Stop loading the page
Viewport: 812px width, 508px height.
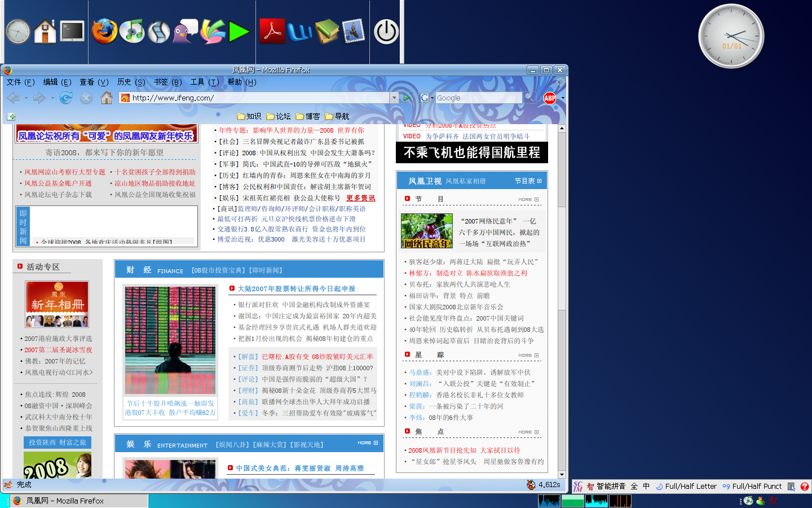86,98
